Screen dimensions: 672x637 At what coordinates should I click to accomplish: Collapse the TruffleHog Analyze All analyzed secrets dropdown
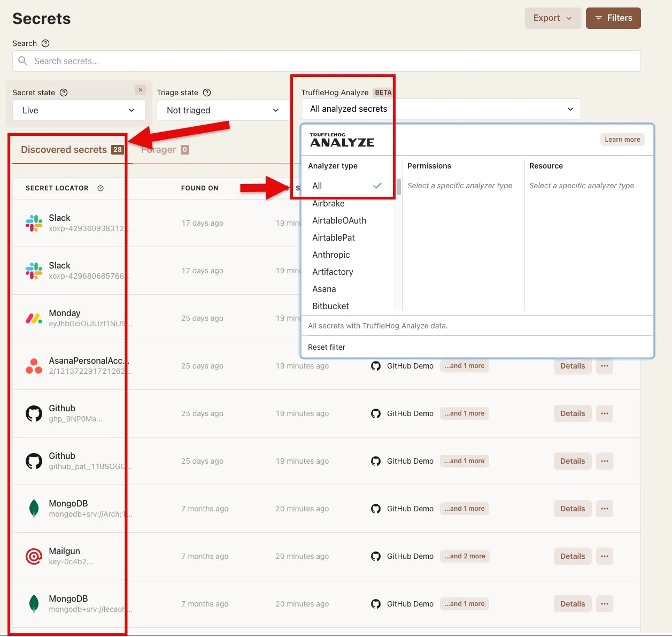click(x=441, y=109)
